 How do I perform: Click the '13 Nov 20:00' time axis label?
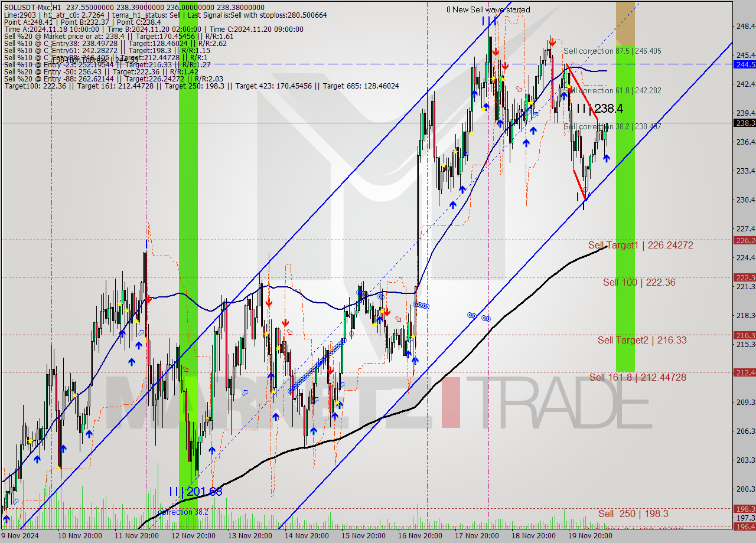250,536
